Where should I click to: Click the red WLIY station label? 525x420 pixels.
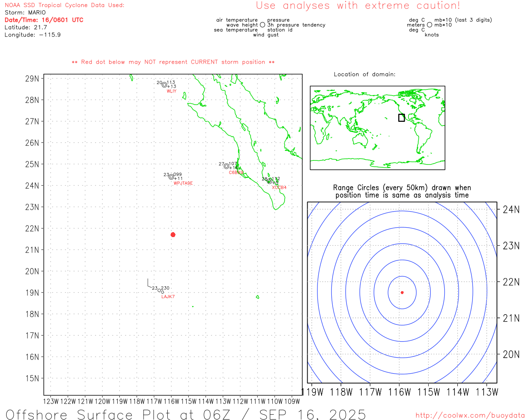171,91
